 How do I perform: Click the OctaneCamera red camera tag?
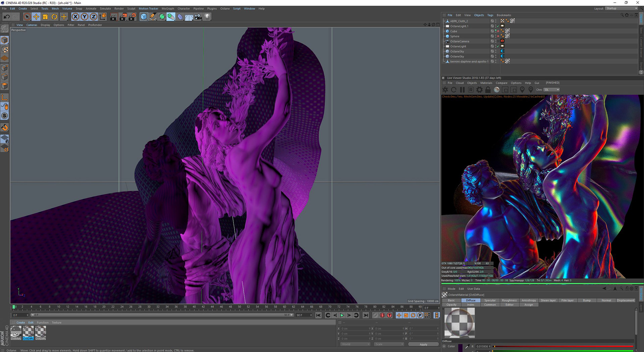pyautogui.click(x=502, y=41)
